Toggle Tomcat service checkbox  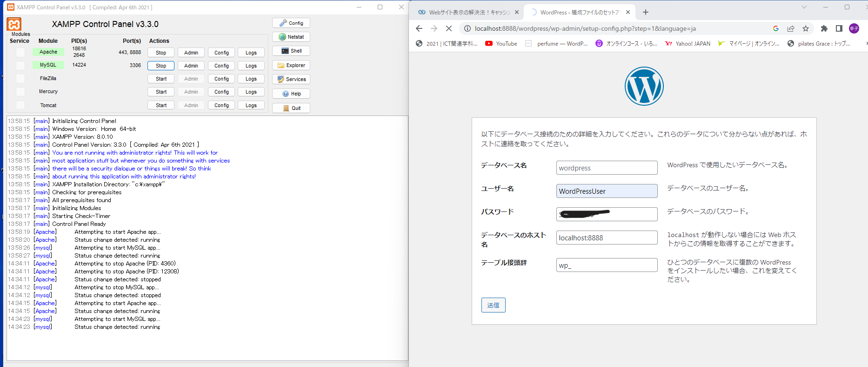point(20,105)
